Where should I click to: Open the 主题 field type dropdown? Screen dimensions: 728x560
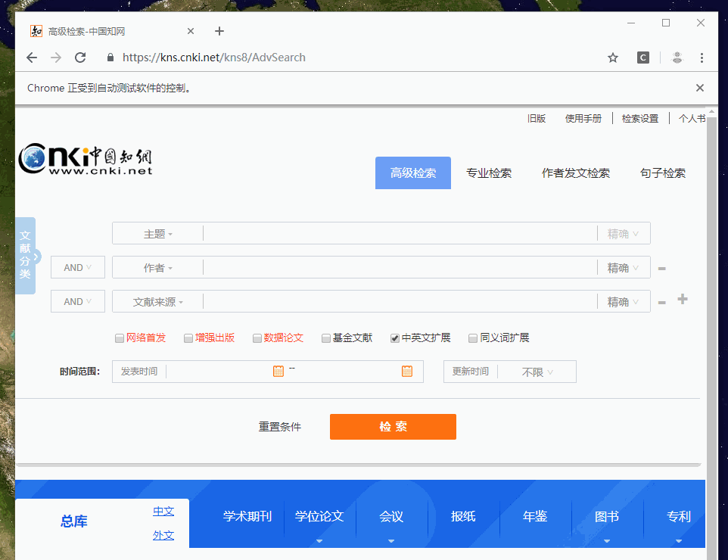(158, 234)
